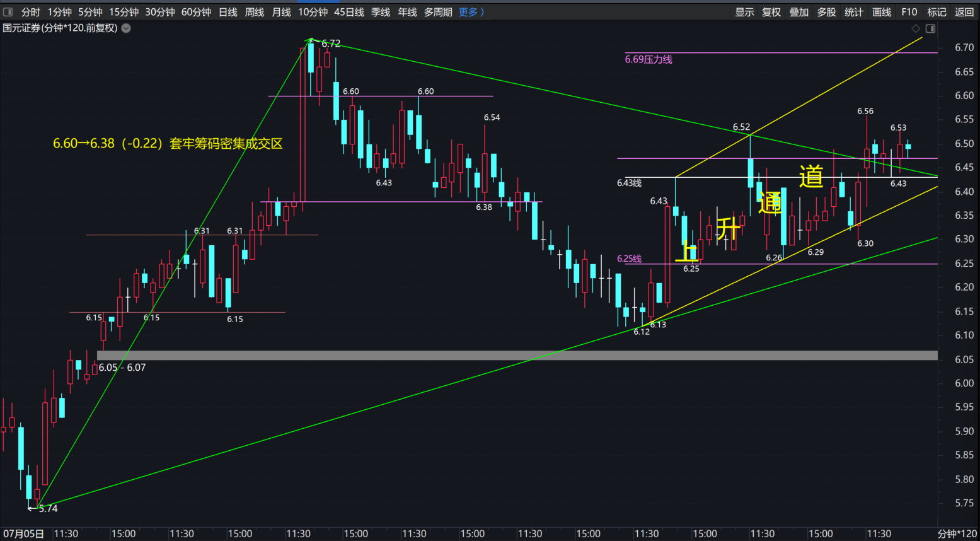
Task: Click the yellow 道 character annotation
Action: pyautogui.click(x=811, y=176)
